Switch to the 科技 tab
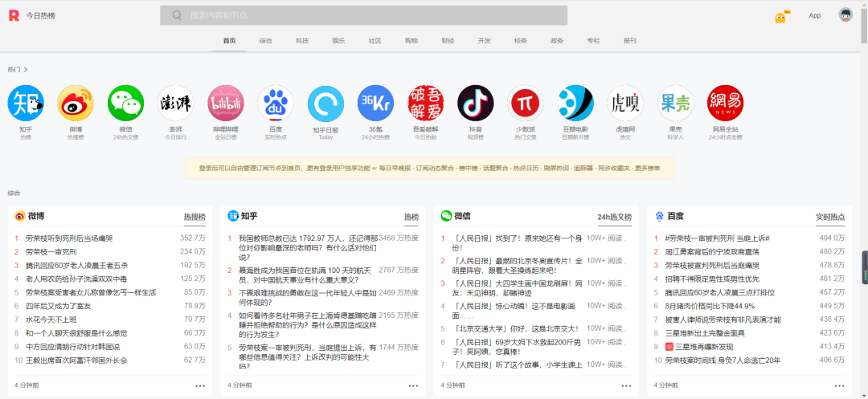The width and height of the screenshot is (868, 399). pyautogui.click(x=302, y=41)
